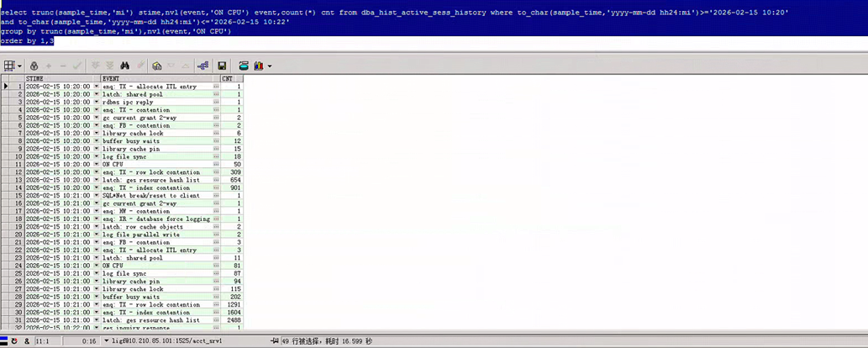The height and width of the screenshot is (348, 868).
Task: Select CNT value 2488
Action: click(x=232, y=320)
